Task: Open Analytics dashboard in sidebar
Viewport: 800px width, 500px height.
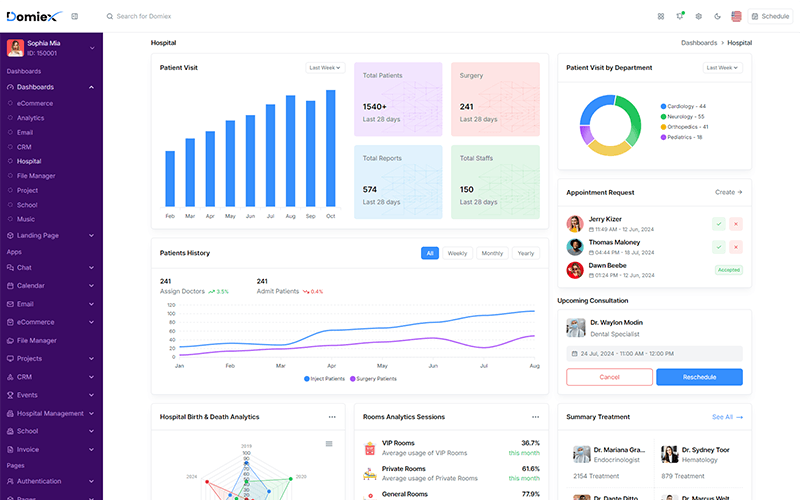Action: pyautogui.click(x=30, y=118)
